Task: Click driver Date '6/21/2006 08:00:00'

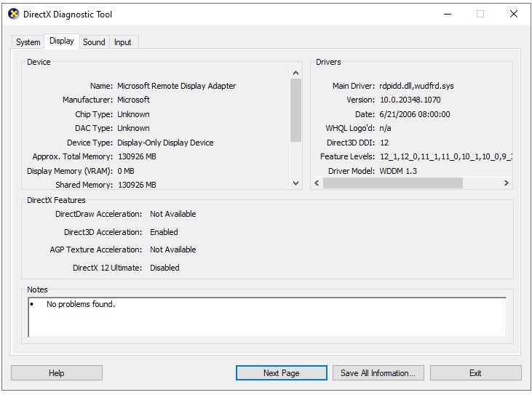Action: point(415,114)
